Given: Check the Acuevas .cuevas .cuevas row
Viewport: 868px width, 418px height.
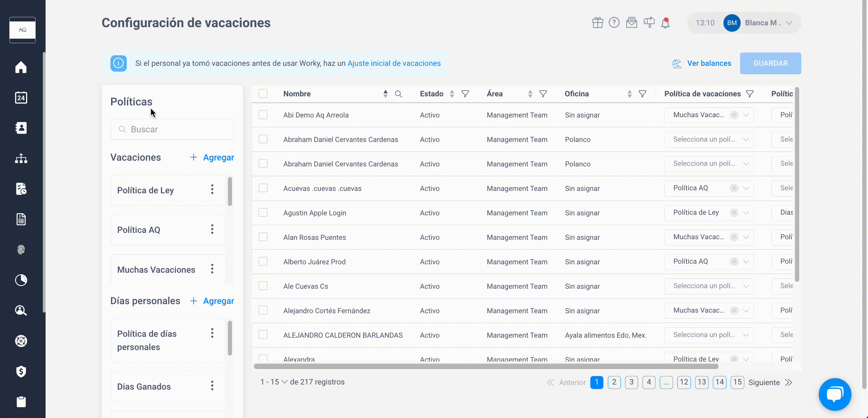Looking at the screenshot, I should pyautogui.click(x=263, y=188).
